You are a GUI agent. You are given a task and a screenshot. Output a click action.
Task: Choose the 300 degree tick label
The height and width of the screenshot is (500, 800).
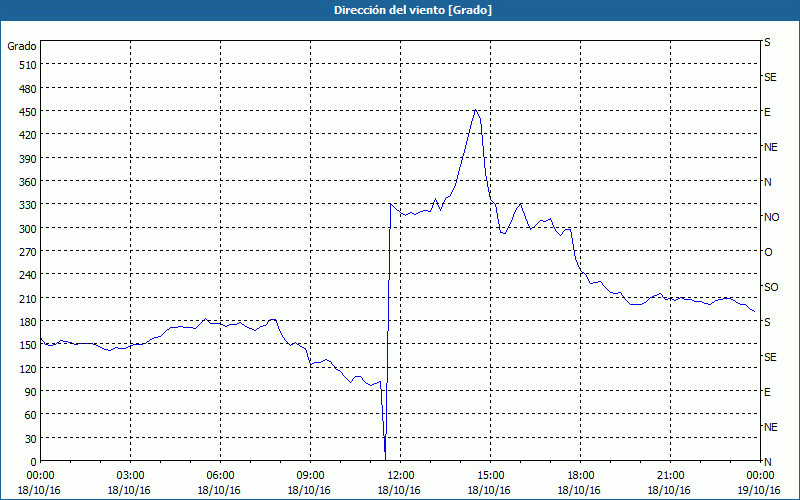click(x=28, y=228)
